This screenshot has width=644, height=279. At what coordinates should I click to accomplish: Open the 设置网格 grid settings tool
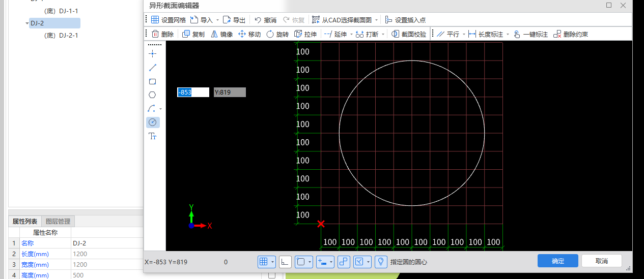point(168,20)
